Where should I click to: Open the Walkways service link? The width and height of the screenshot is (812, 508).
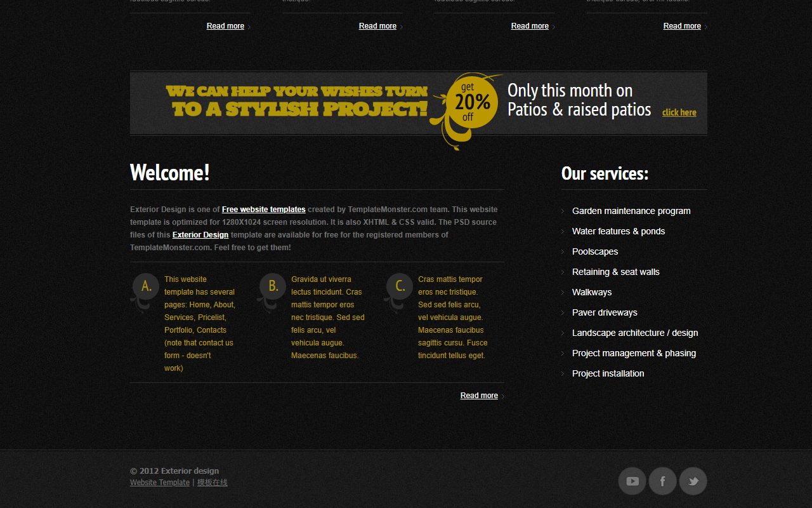592,292
